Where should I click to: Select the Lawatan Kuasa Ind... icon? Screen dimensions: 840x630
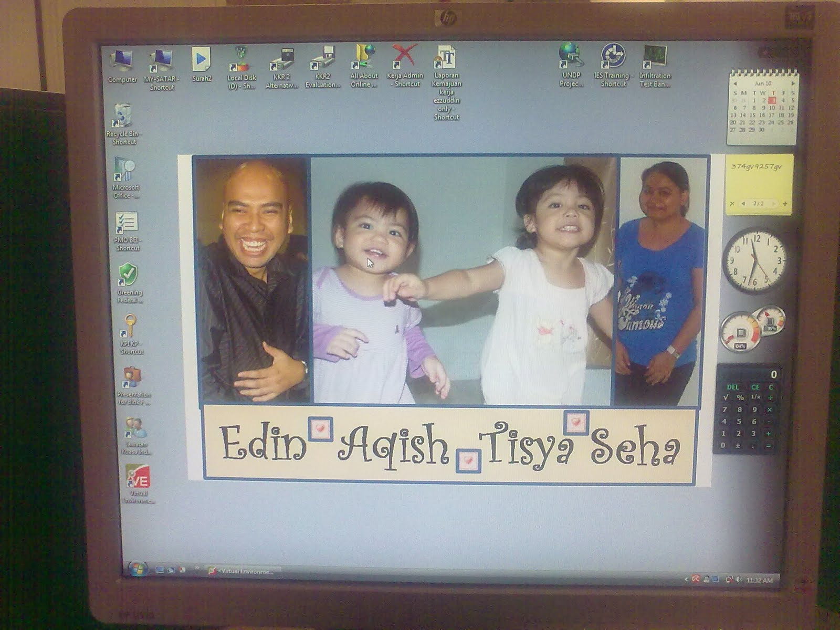pyautogui.click(x=136, y=436)
